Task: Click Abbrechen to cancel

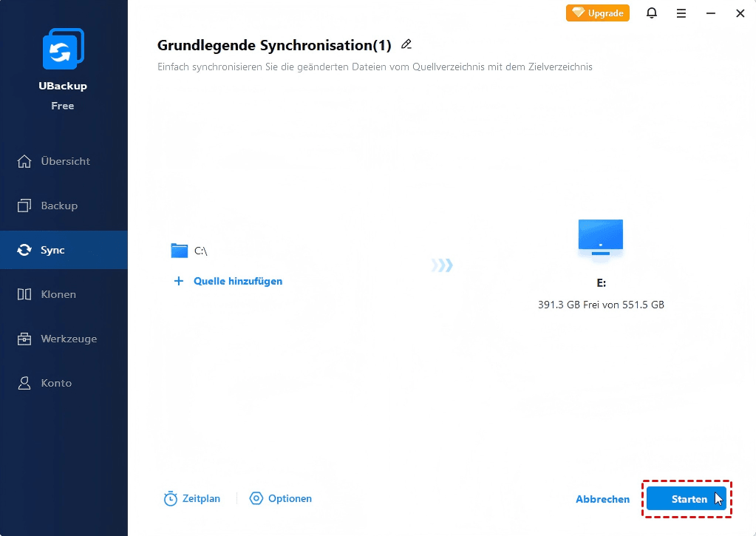Action: pos(602,500)
